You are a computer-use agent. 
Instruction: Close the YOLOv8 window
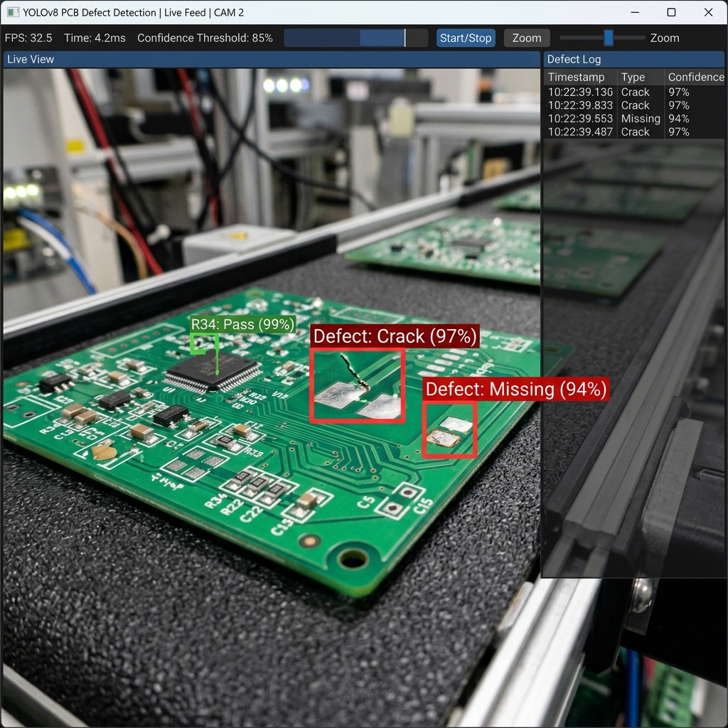point(708,13)
